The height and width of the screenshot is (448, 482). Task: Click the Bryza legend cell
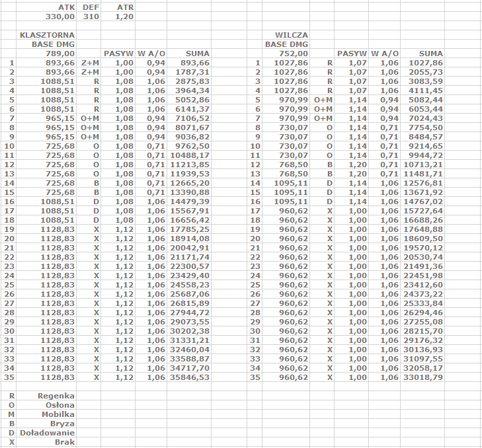(x=62, y=424)
